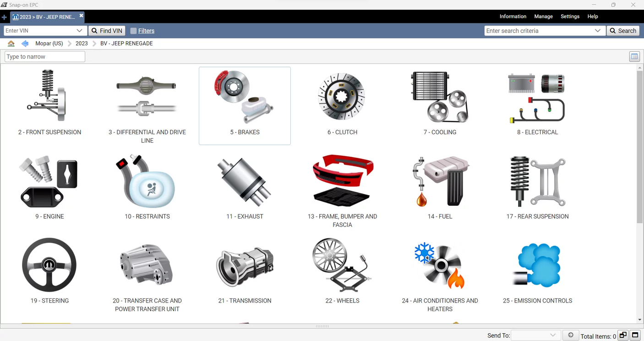Viewport: 644px width, 341px height.
Task: Open the Manage menu
Action: (x=543, y=16)
